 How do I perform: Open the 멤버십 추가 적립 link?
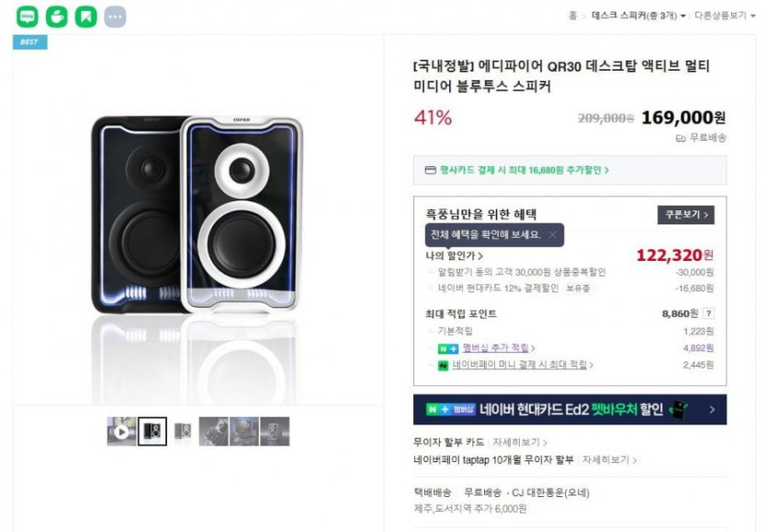498,348
